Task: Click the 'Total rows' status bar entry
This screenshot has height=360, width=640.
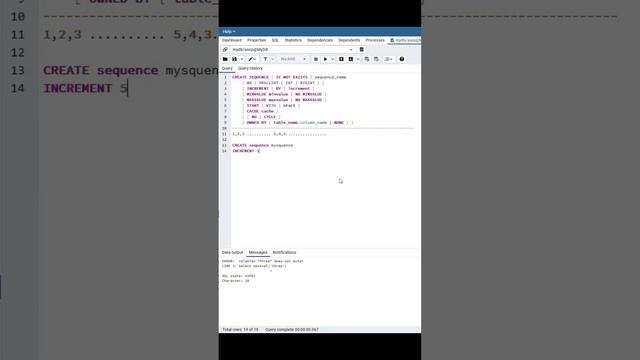Action: [240, 329]
